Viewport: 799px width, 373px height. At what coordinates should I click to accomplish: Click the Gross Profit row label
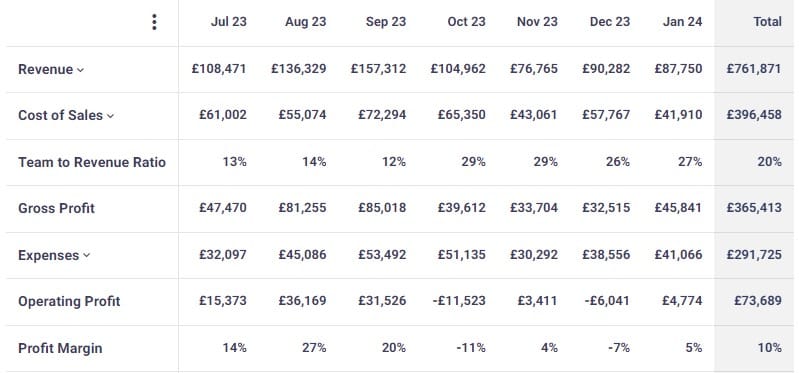(x=57, y=208)
